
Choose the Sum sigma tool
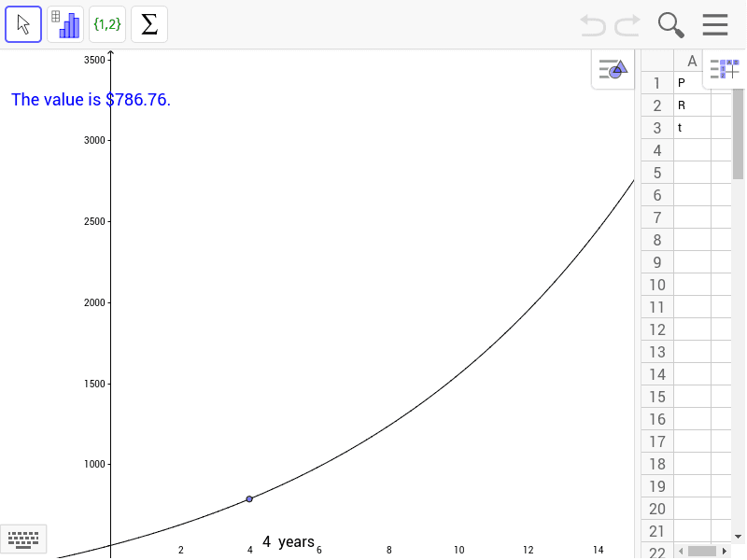pos(149,24)
